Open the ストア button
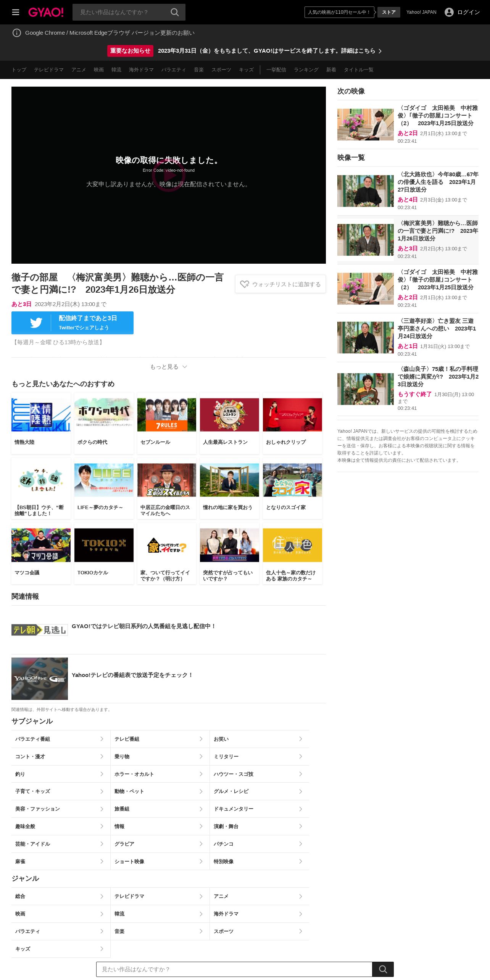Viewport: 490px width, 980px height. (389, 12)
